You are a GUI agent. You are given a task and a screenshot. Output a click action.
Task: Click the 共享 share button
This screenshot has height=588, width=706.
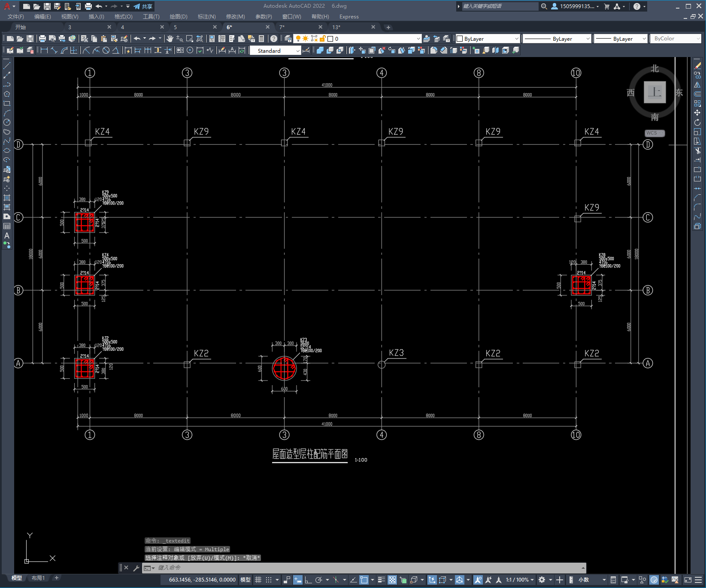click(143, 6)
